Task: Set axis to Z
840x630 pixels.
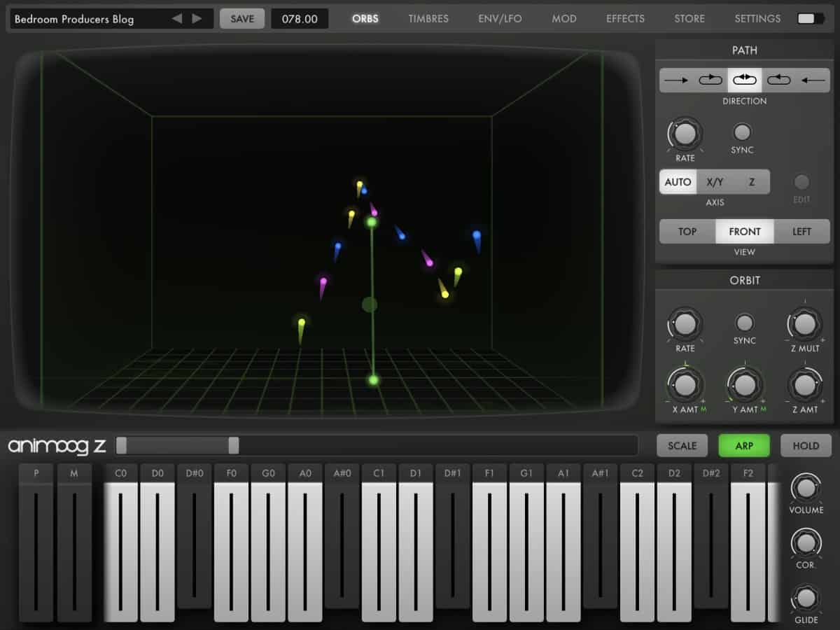Action: coord(752,182)
